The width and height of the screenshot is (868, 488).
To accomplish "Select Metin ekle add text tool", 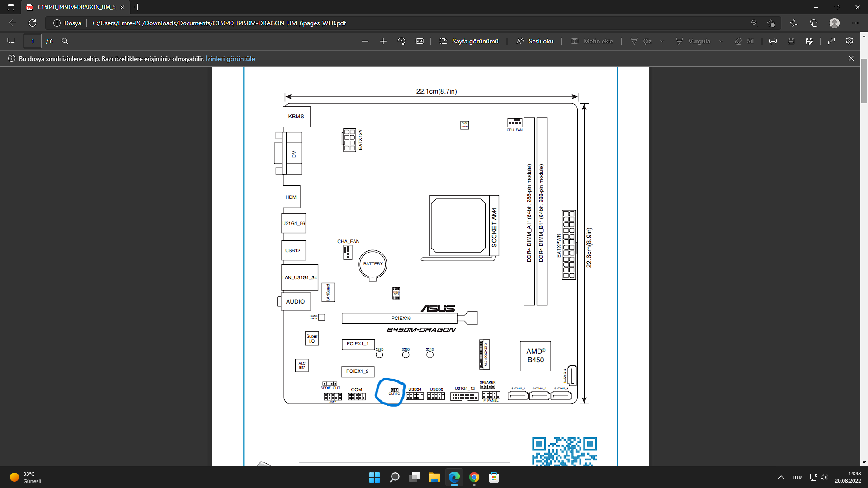I will [x=592, y=41].
